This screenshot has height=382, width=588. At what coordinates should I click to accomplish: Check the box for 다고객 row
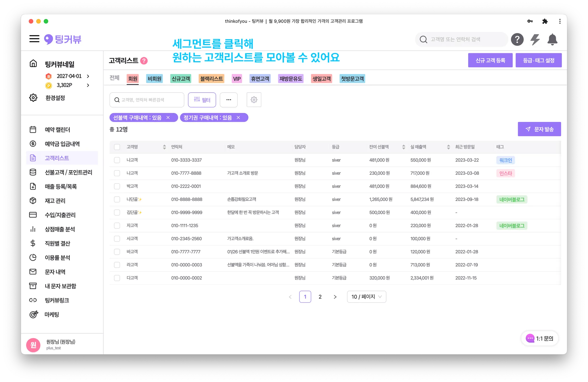click(x=117, y=278)
